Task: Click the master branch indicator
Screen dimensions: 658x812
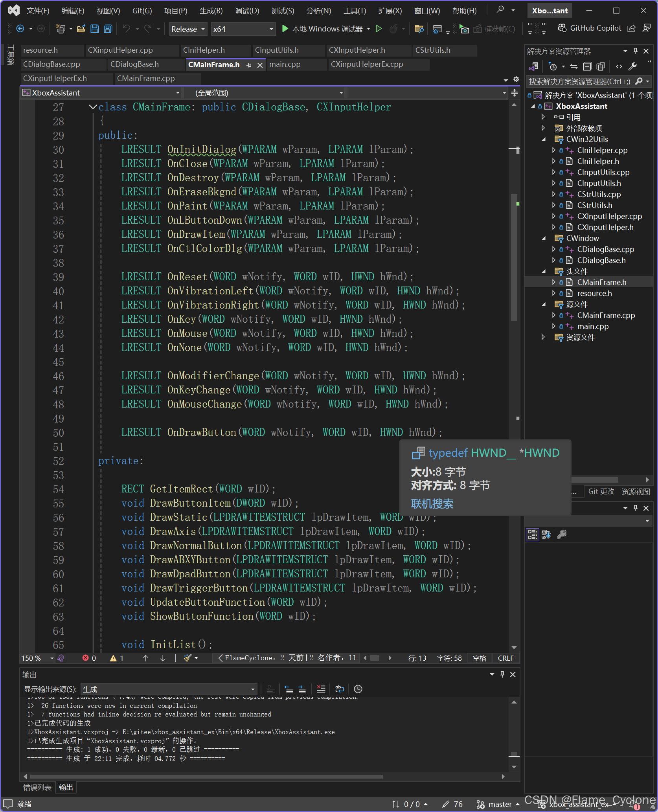Action: click(x=498, y=805)
